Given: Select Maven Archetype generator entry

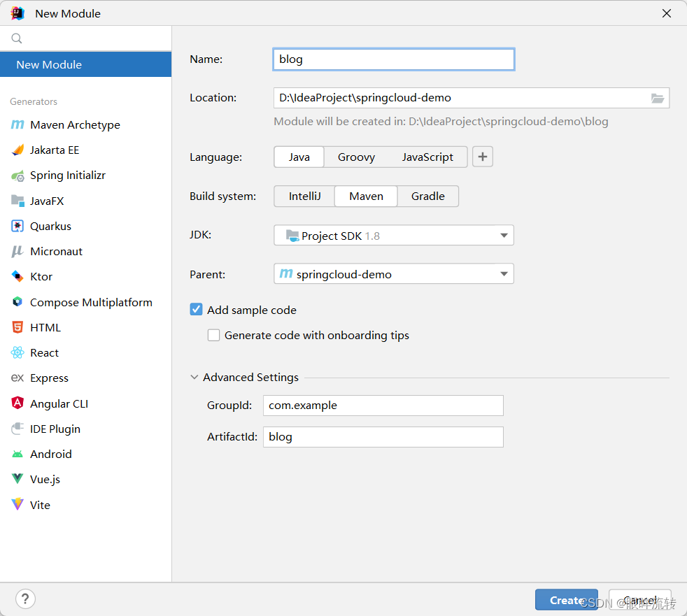Looking at the screenshot, I should tap(86, 124).
